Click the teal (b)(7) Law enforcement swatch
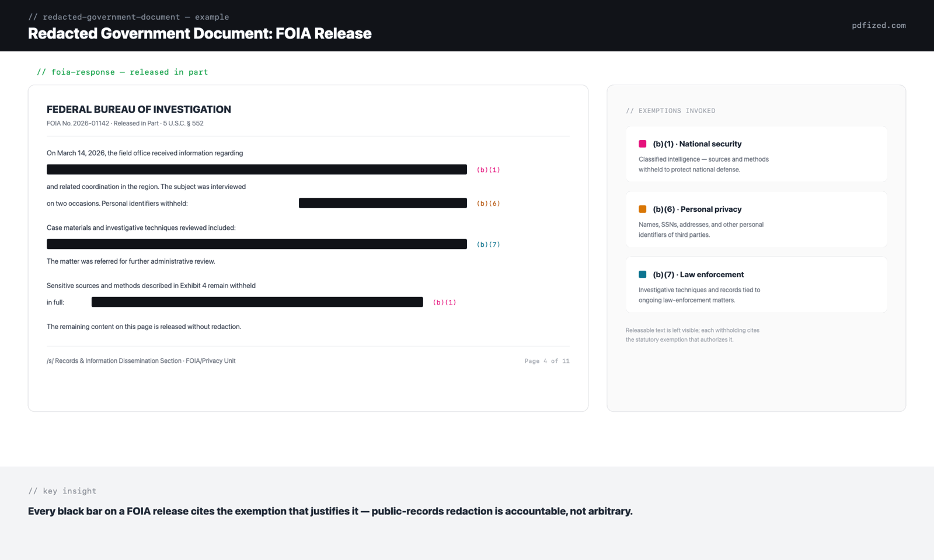 point(642,274)
